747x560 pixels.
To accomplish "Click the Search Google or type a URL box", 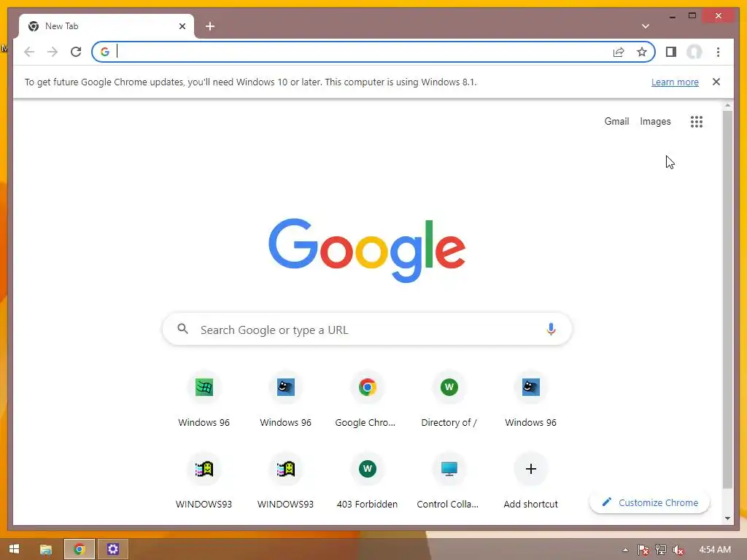I will [x=368, y=329].
